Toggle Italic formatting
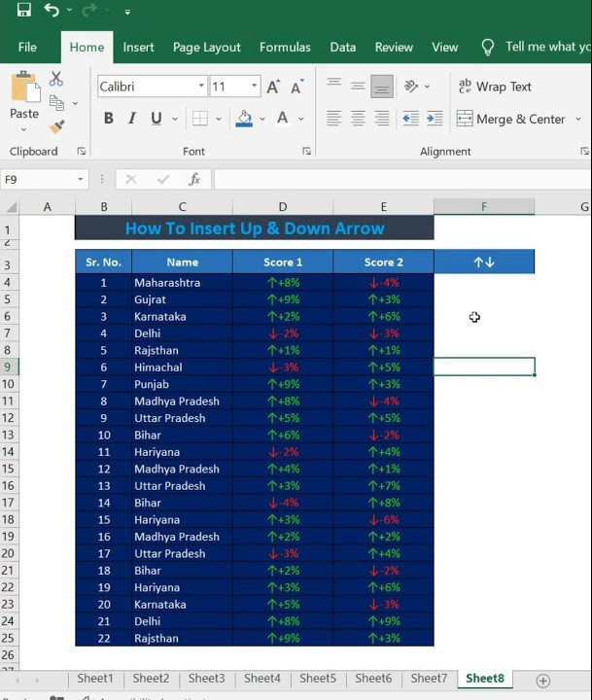The image size is (592, 700). tap(132, 119)
